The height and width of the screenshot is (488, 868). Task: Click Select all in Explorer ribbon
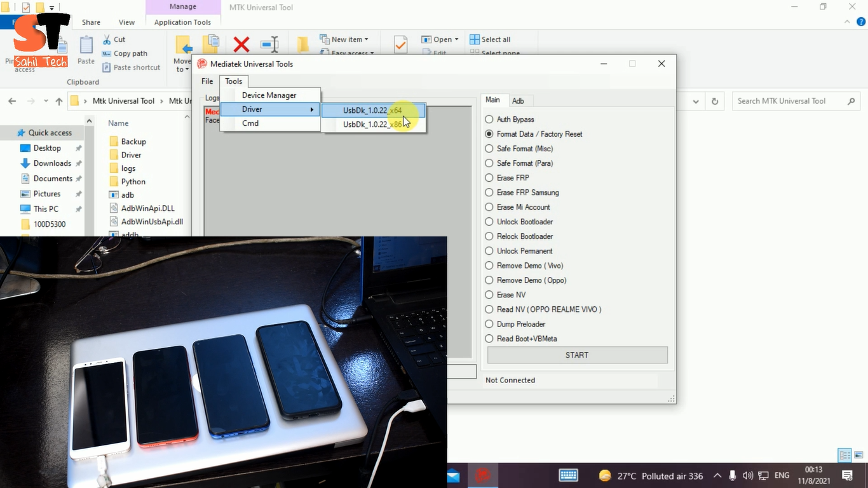pos(490,39)
